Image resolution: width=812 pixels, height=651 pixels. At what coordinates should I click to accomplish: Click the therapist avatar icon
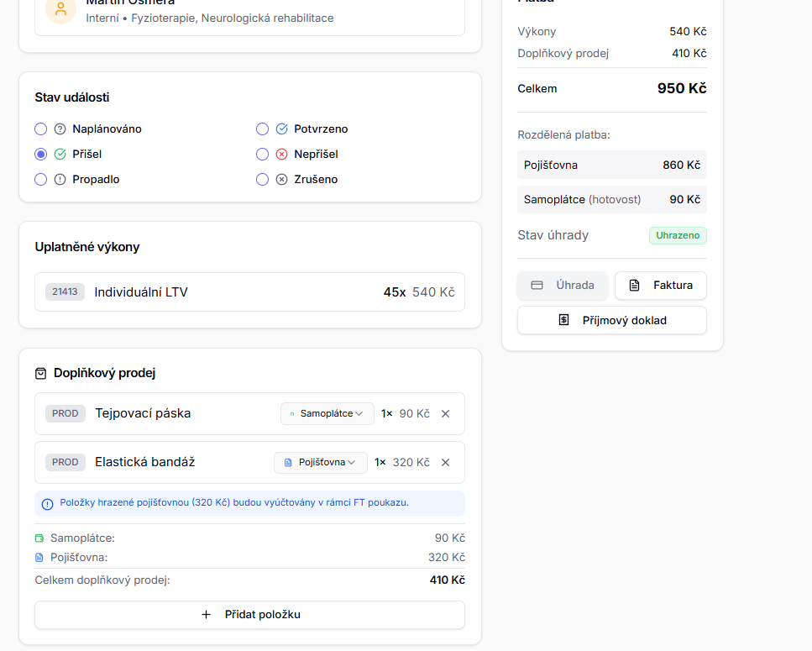[60, 10]
